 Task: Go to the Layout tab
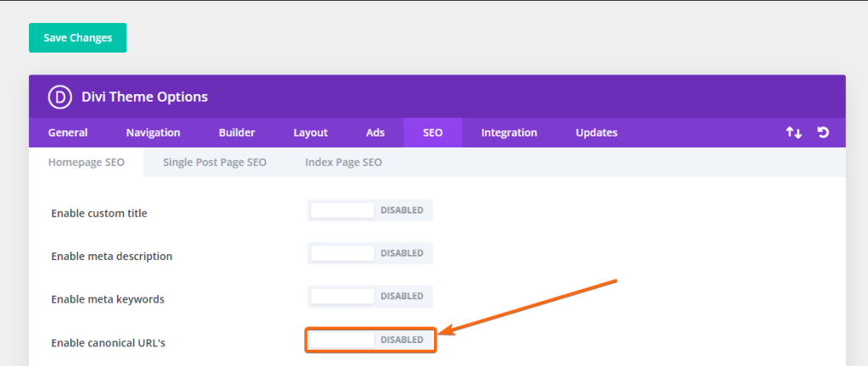(x=310, y=133)
